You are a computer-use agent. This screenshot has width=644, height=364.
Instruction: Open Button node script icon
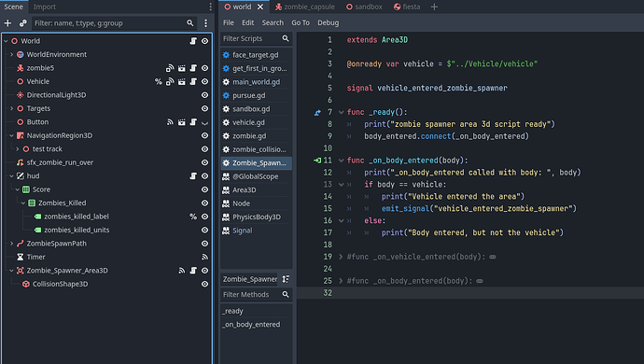pos(193,122)
